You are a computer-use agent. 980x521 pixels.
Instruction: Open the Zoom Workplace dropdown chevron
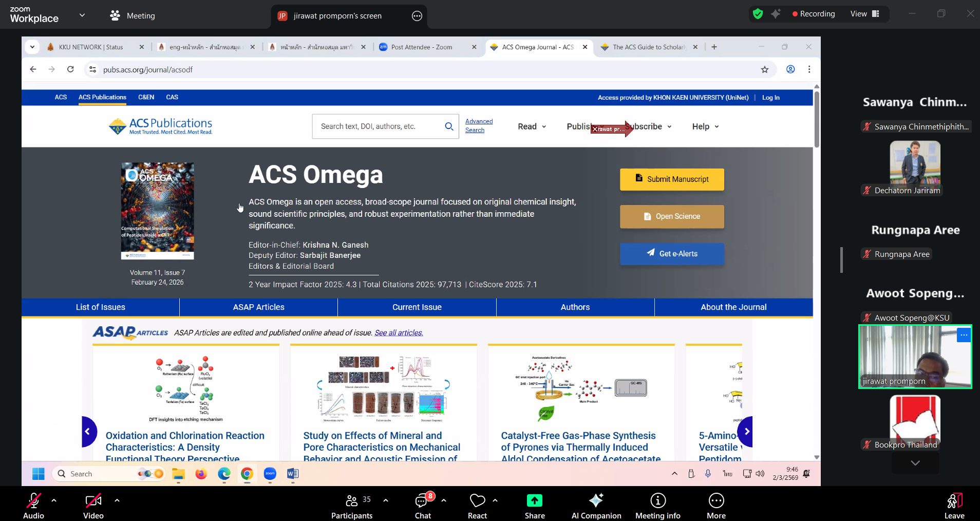82,15
